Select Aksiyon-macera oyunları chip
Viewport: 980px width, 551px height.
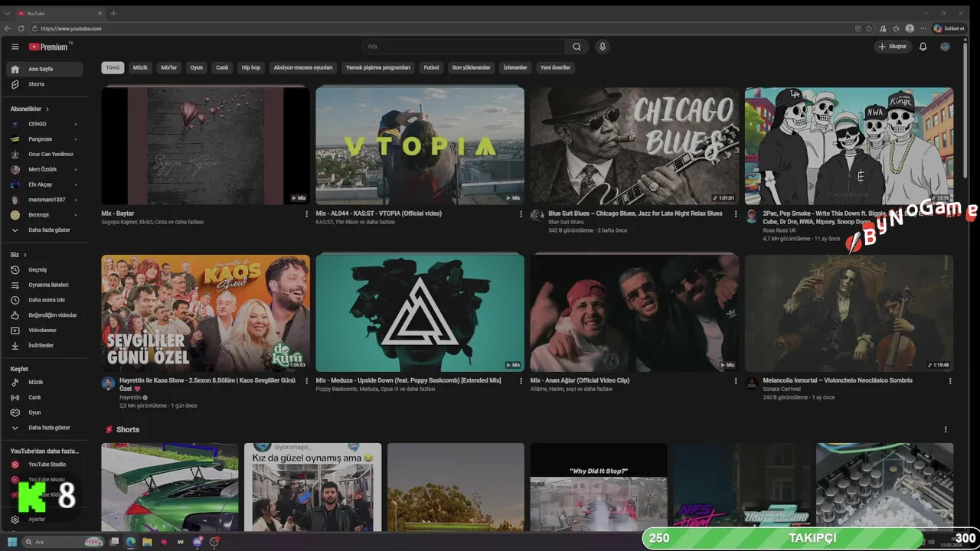point(303,67)
